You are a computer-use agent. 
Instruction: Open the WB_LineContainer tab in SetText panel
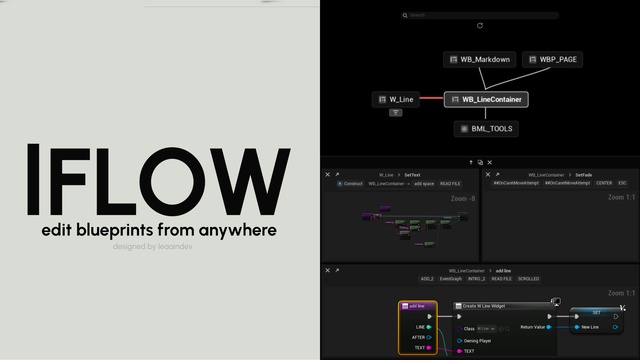coord(389,184)
